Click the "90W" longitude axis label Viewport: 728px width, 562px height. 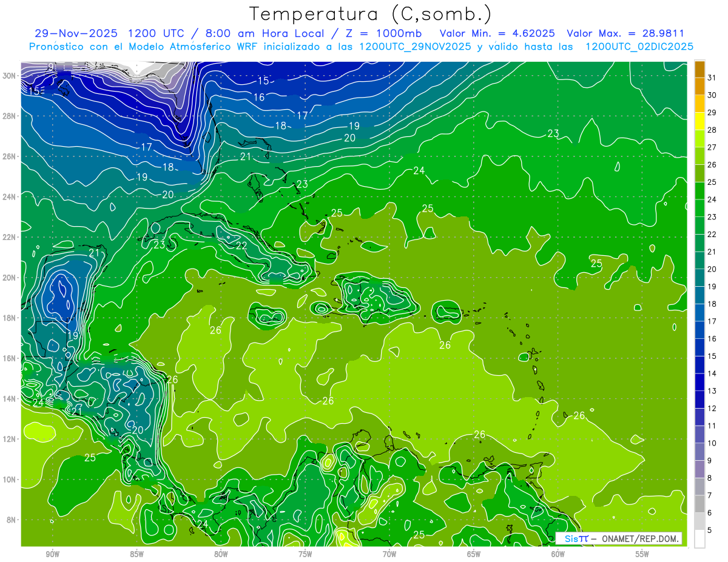[x=53, y=554]
